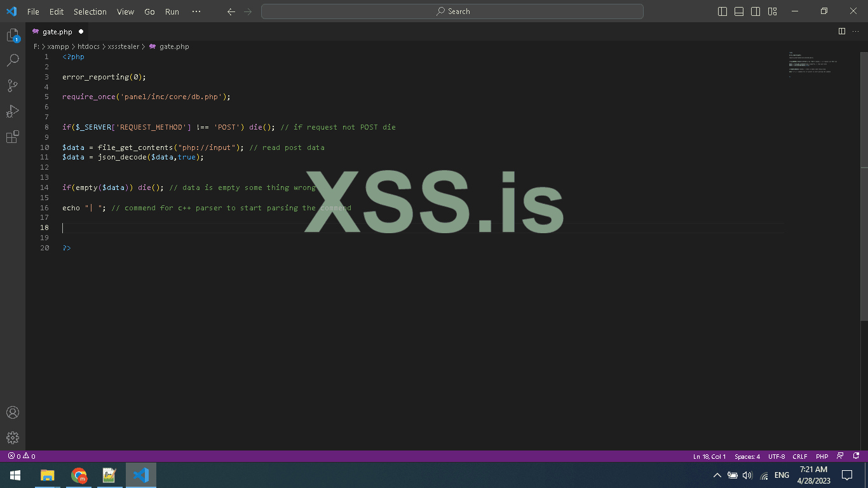Viewport: 868px width, 488px height.
Task: Open the F: breadcrumb dropdown
Action: click(36, 46)
